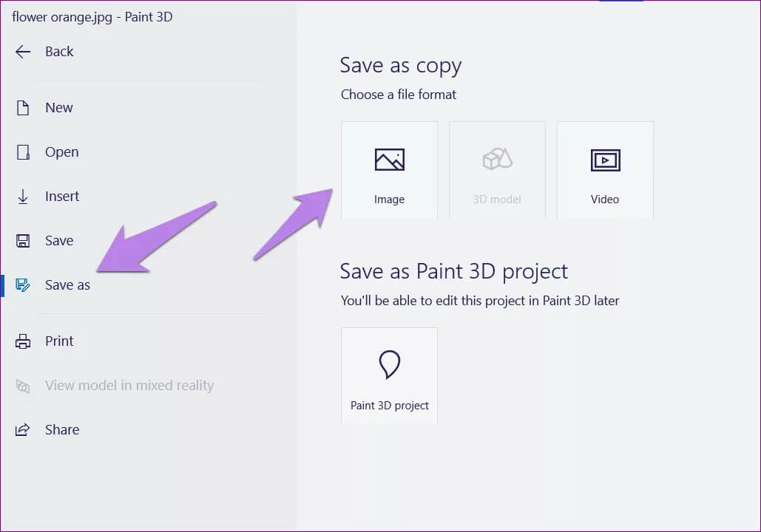This screenshot has height=532, width=761.
Task: Select the Open menu entry
Action: point(61,152)
